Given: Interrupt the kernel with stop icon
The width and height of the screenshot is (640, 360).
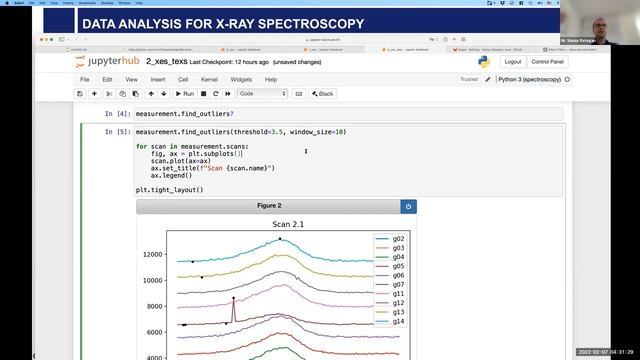Looking at the screenshot, I should (x=203, y=94).
